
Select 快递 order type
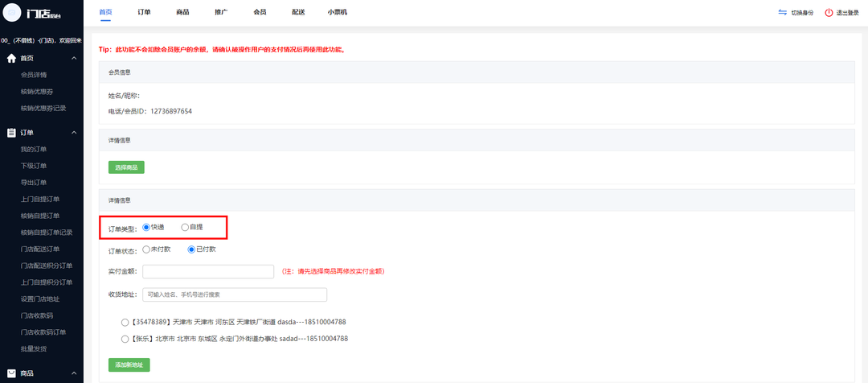146,227
